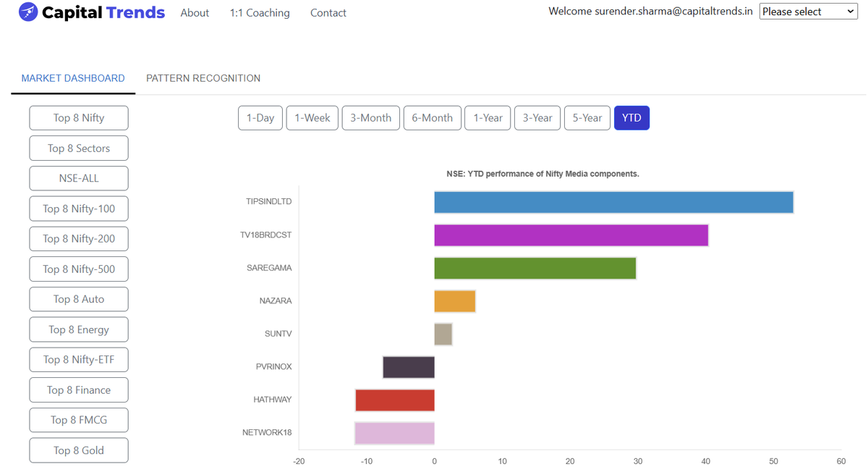Image resolution: width=868 pixels, height=467 pixels.
Task: Select the 1-Day timeframe
Action: pos(260,118)
